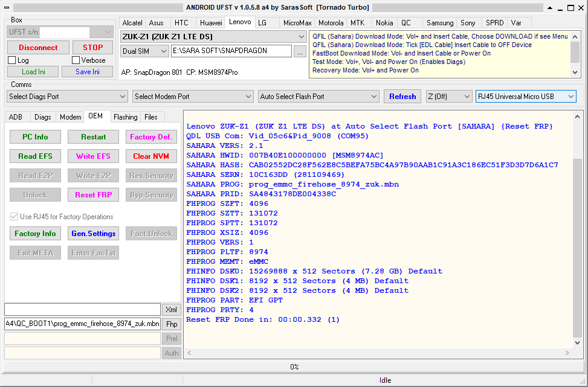
Task: Enable the Verbose checkbox
Action: point(76,60)
